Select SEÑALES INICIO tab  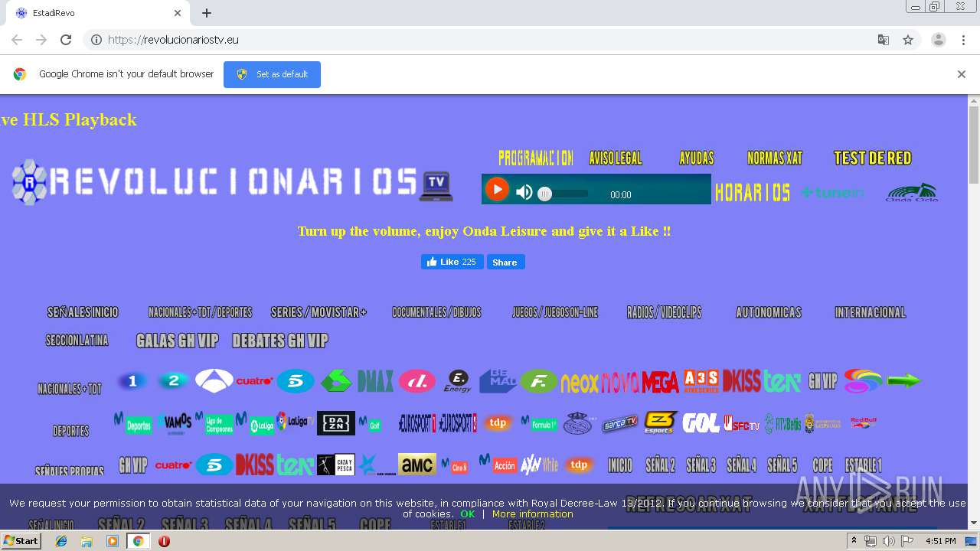tap(83, 312)
